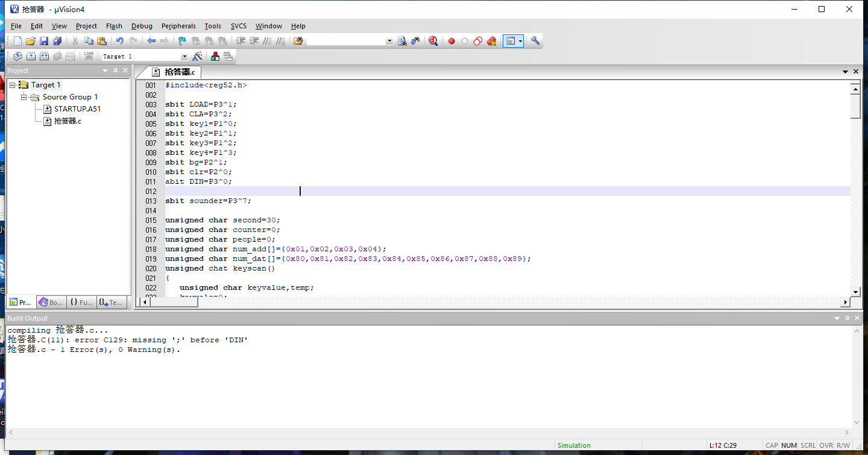Open Target Options wand icon

197,56
